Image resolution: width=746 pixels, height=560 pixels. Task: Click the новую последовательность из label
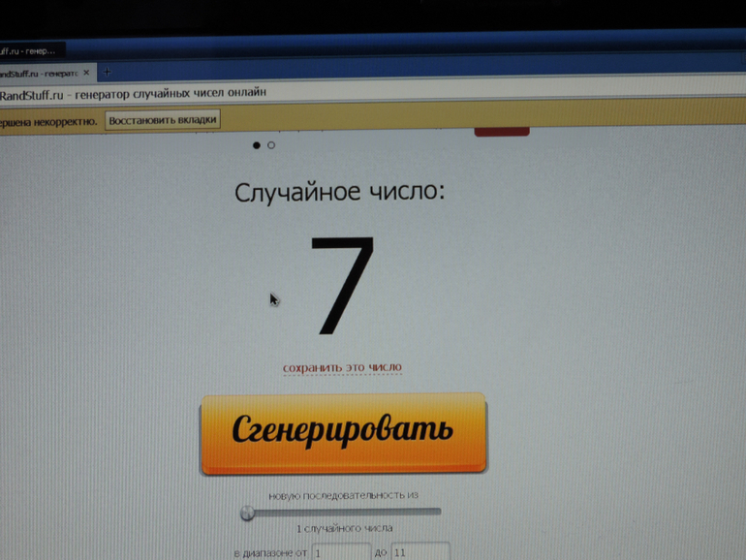click(x=342, y=495)
